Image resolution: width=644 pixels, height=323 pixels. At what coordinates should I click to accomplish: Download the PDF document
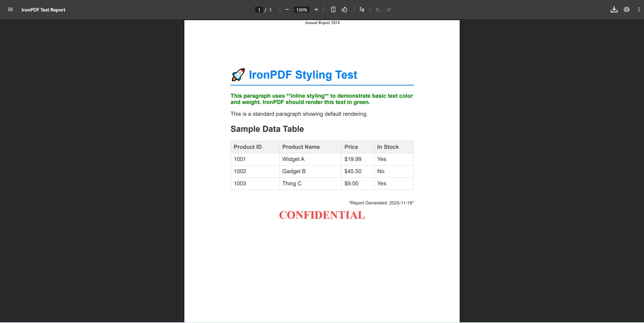(x=614, y=9)
